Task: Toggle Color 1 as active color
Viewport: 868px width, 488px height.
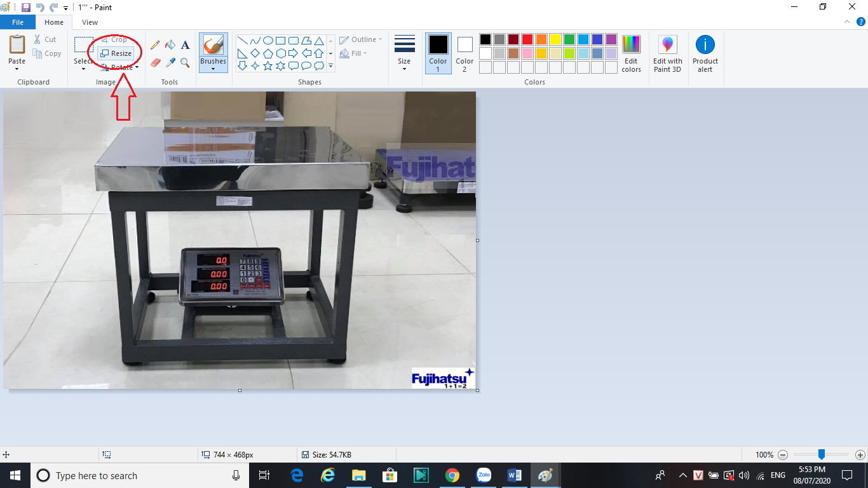Action: coord(438,53)
